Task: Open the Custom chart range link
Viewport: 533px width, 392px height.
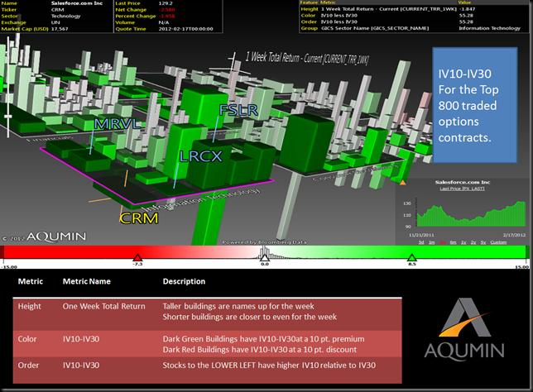Action: click(x=498, y=242)
